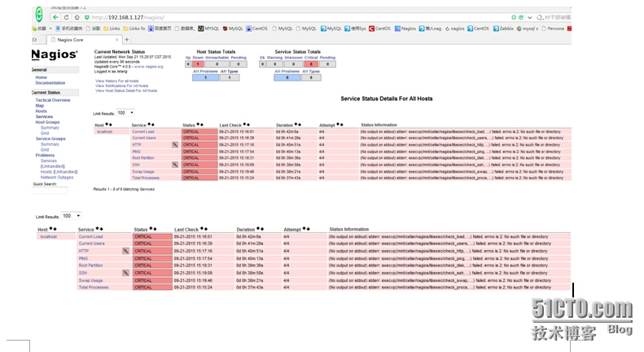Click the Warning service status link
The height and width of the screenshot is (352, 644).
tap(274, 58)
